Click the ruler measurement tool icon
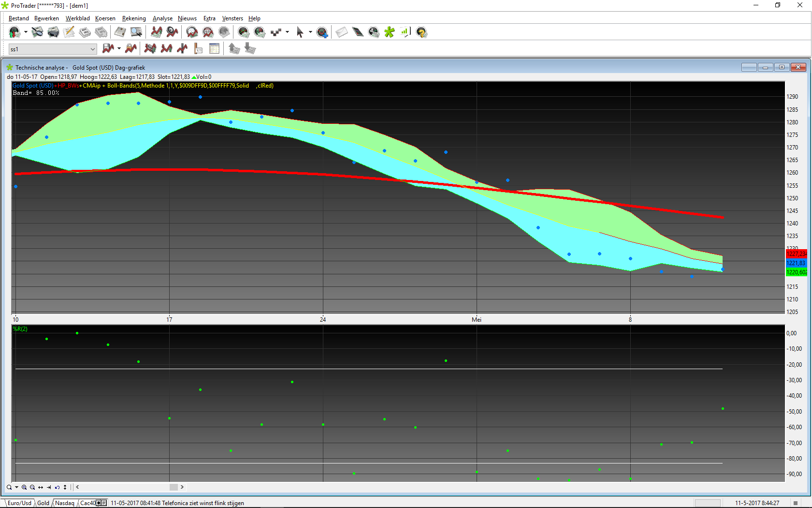Image resolution: width=812 pixels, height=508 pixels. (198, 48)
